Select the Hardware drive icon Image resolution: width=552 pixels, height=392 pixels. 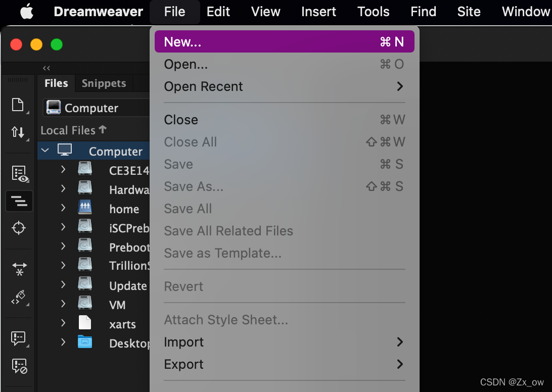pos(85,188)
